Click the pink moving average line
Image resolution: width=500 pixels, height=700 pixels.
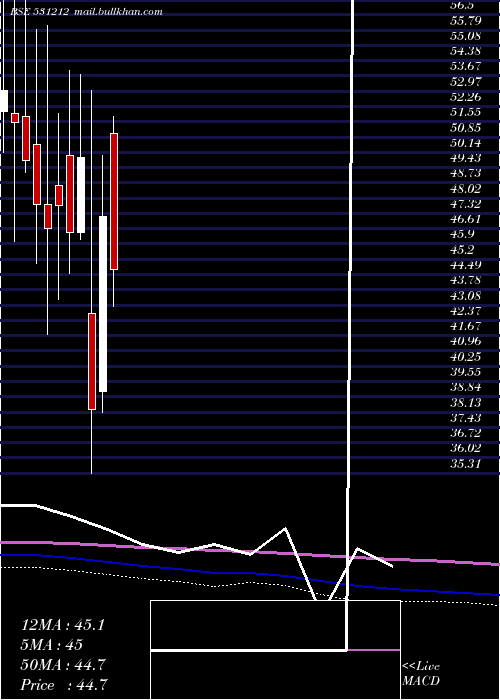250,552
